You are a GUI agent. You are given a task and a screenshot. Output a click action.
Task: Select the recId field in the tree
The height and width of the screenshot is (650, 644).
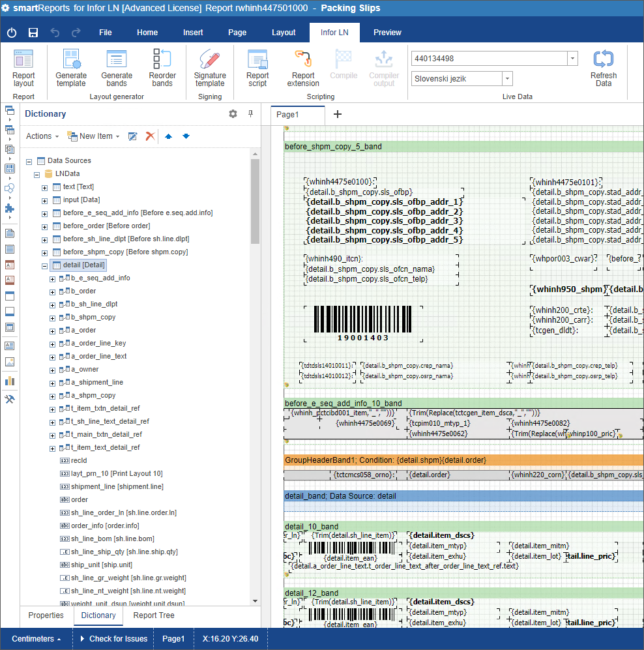click(x=74, y=460)
